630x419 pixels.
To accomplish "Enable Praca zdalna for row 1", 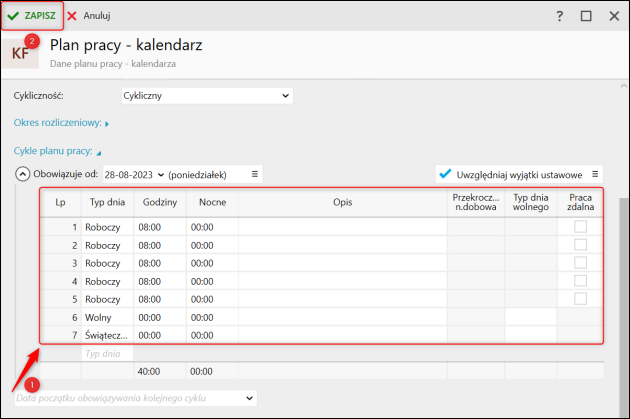I will (580, 227).
